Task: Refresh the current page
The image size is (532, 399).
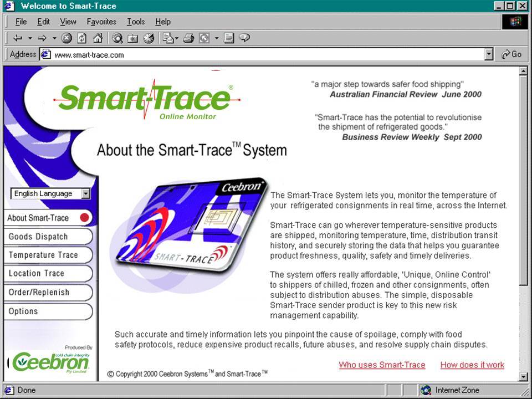Action: [82, 38]
